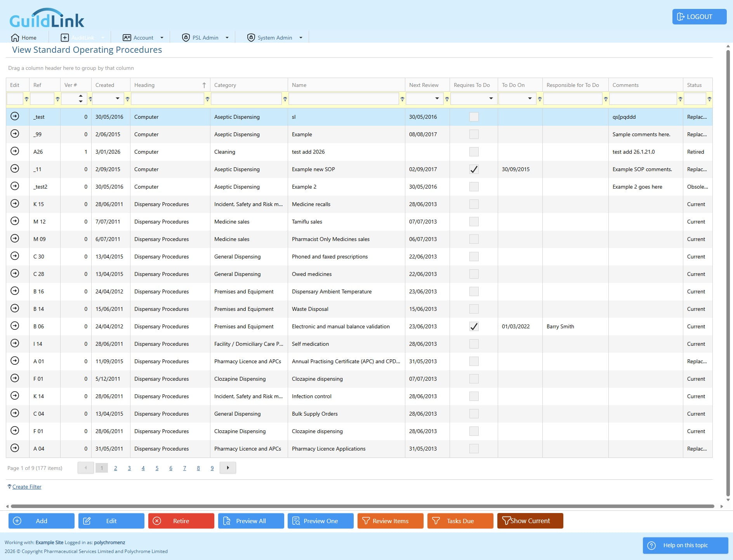Click the filter icon next to Create Filter
This screenshot has width=733, height=560.
point(9,487)
